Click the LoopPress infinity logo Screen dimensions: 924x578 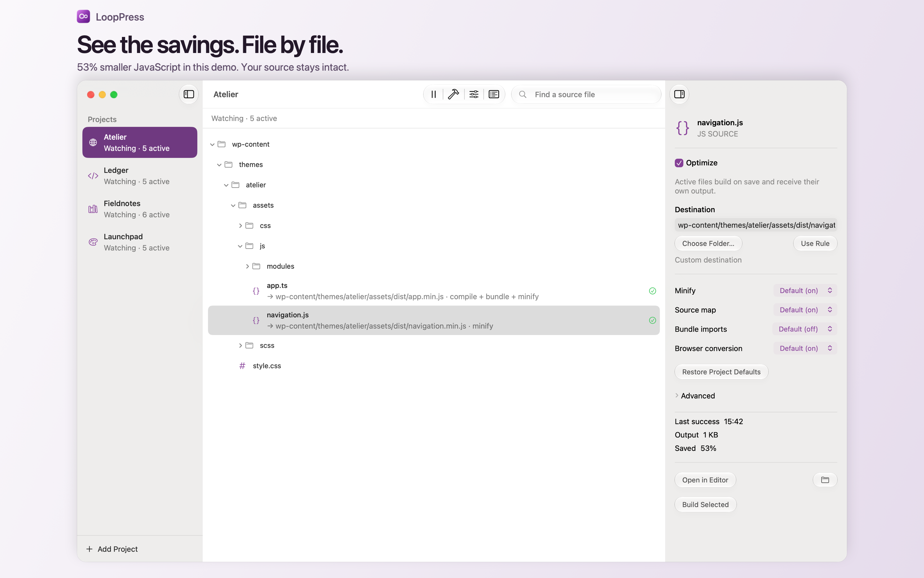click(x=83, y=16)
